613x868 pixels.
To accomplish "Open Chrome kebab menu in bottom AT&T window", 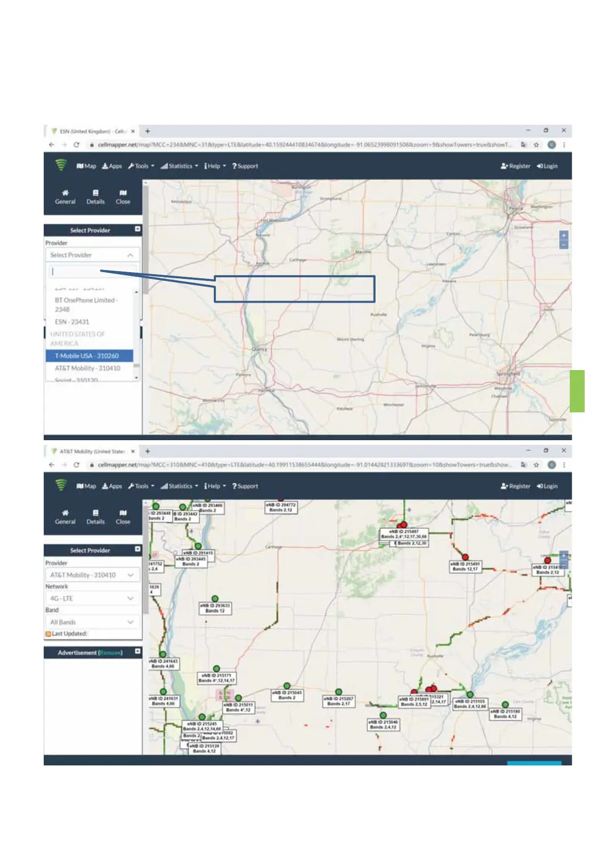I will 564,465.
